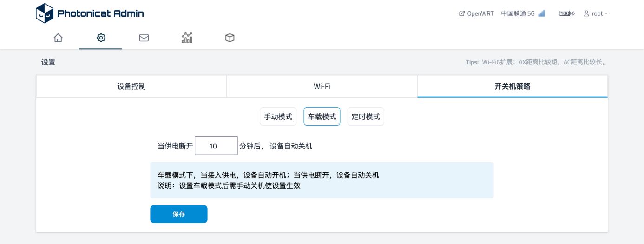Open the 开关机策略 tab
Screen dimensions: 644x244
(513, 86)
